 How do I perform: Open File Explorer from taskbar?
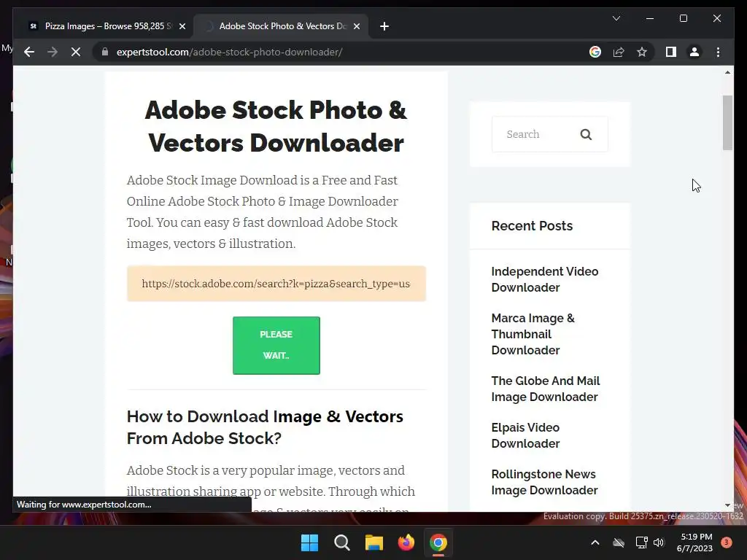374,542
